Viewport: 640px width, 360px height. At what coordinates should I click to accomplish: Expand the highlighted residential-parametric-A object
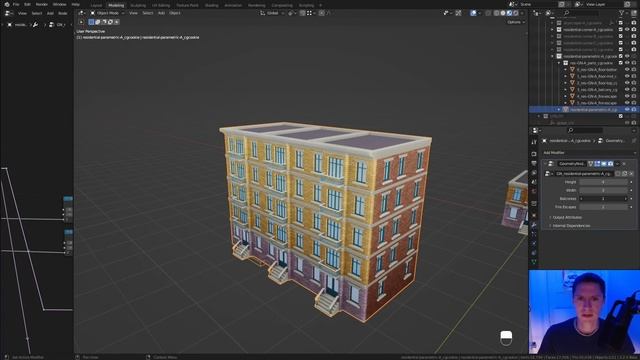[559, 109]
